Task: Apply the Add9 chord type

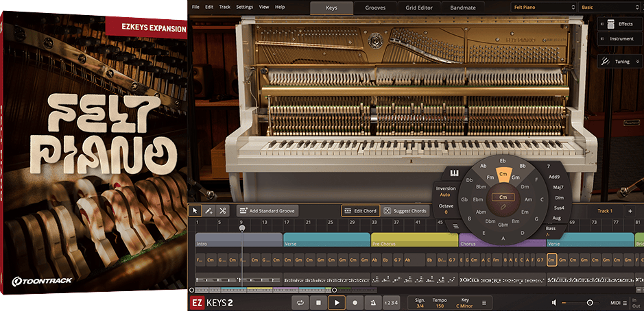Action: [554, 177]
